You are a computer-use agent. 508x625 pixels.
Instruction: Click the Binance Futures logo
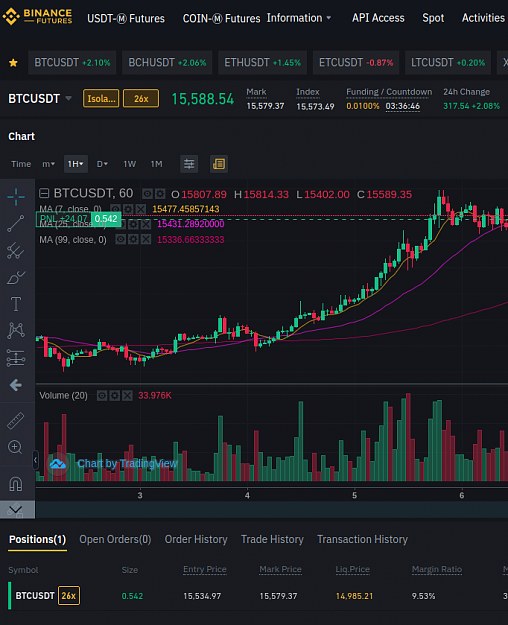(37, 17)
